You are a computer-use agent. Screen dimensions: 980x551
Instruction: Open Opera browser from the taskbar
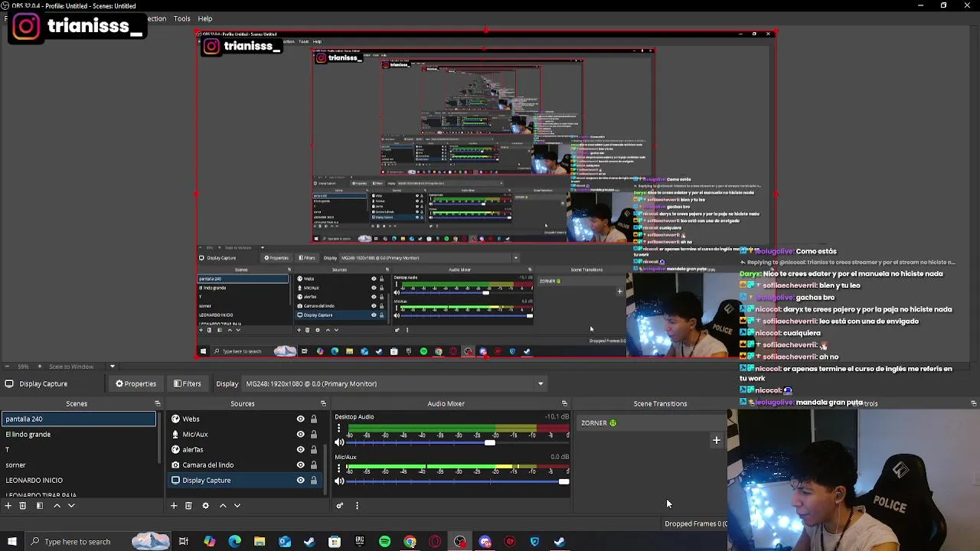click(435, 542)
